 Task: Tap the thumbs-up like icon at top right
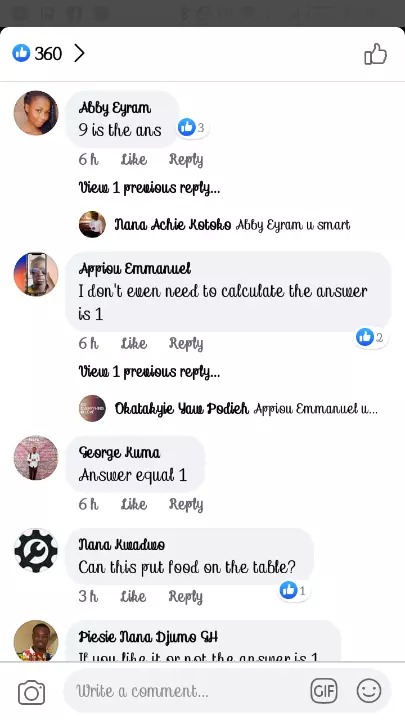click(x=375, y=54)
